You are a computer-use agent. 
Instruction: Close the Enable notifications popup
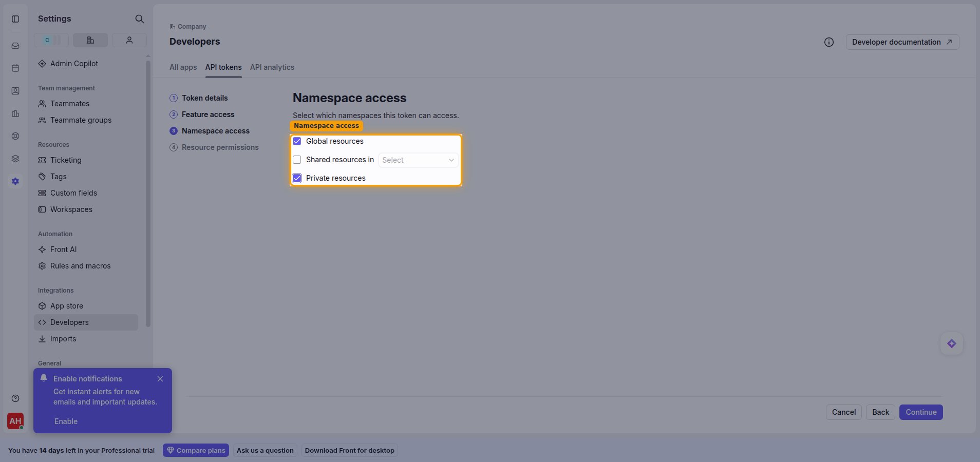(160, 379)
